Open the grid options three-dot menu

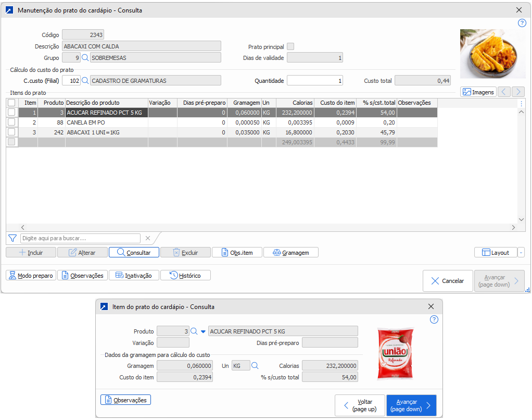pos(522,104)
